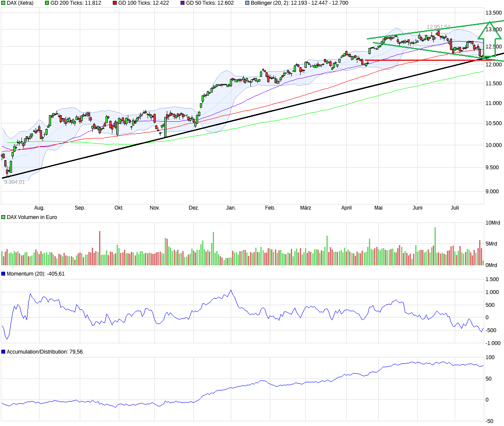Click the 'Okt.' month axis label
This screenshot has width=504, height=426.
[119, 208]
